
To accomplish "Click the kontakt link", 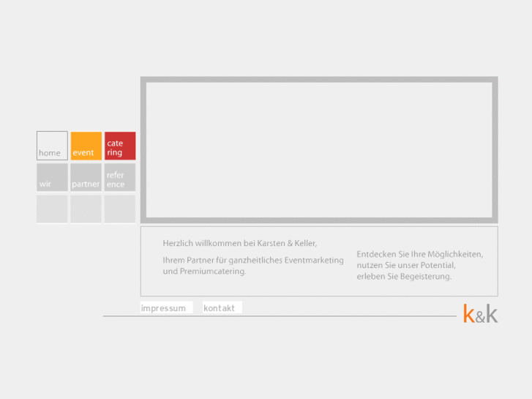I will (222, 307).
